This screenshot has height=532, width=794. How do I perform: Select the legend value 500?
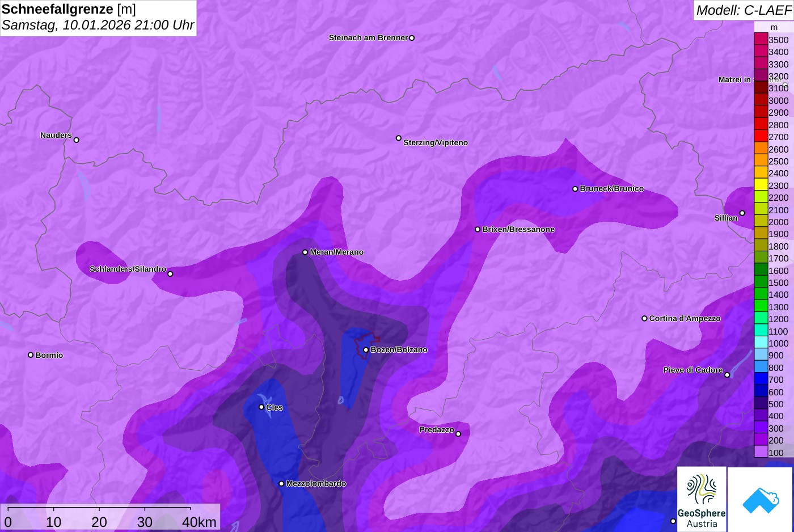tap(776, 404)
